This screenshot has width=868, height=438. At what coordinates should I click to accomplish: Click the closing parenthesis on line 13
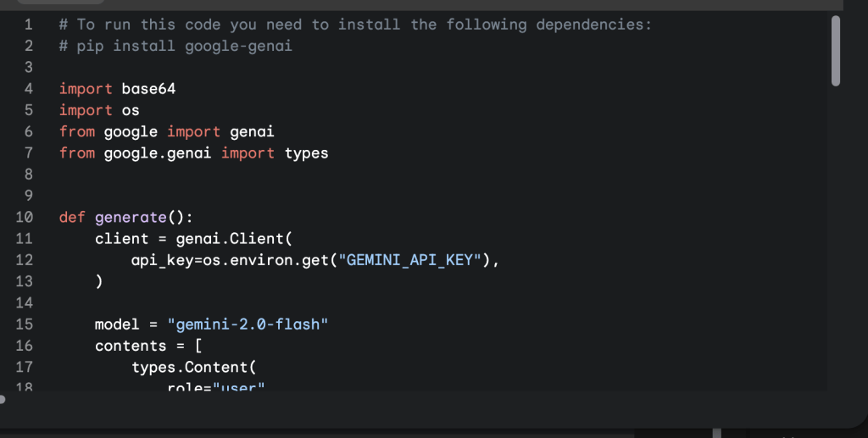coord(99,281)
